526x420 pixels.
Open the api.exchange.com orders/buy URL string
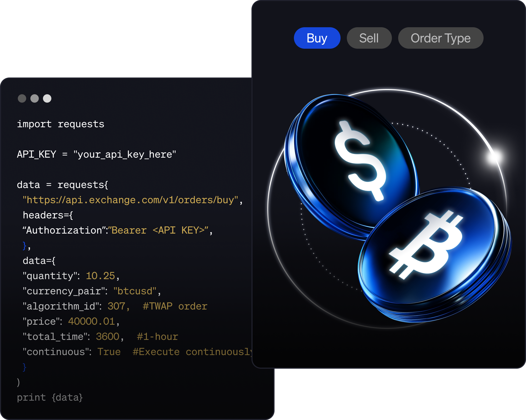130,200
